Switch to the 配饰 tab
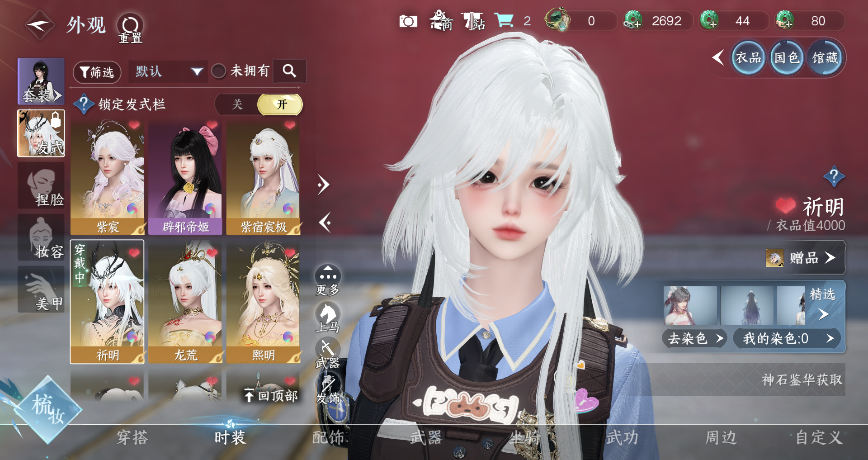Screen dimensions: 868x460 coord(328,437)
